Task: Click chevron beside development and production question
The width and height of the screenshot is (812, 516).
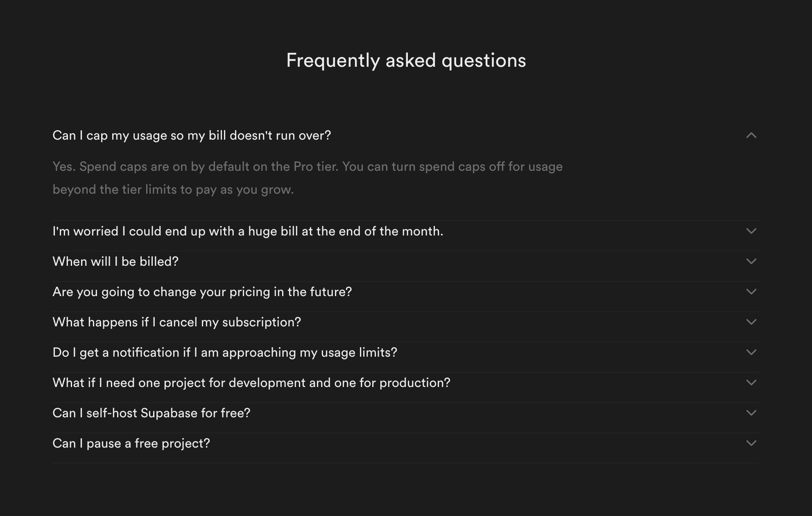Action: (751, 383)
